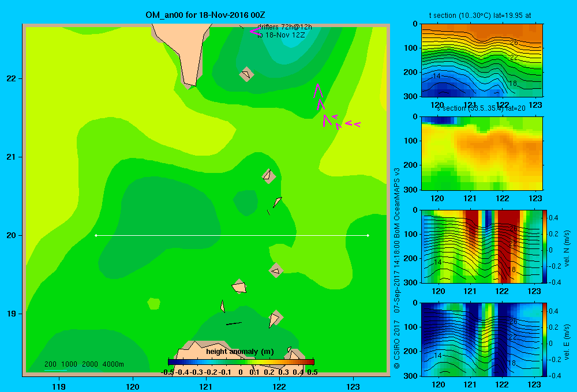Image resolution: width=577 pixels, height=392 pixels.
Task: Click the "vel. E (m/s)" axis label
Action: (x=567, y=342)
